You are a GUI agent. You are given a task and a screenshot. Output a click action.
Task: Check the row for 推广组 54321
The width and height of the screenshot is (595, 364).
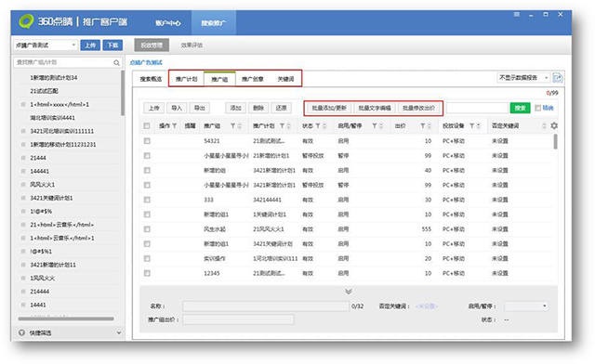[147, 141]
